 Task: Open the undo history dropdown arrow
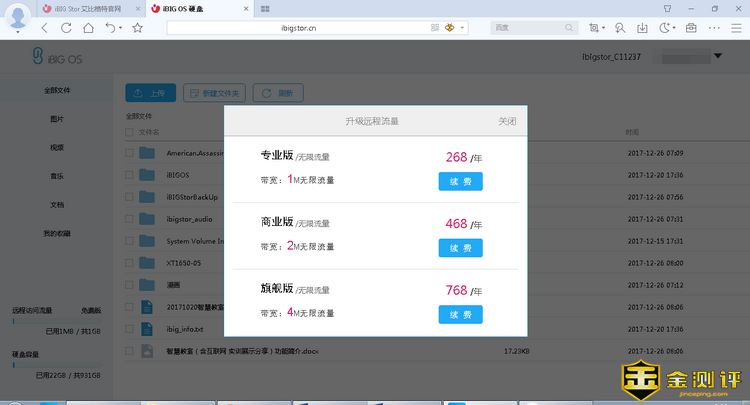(121, 28)
